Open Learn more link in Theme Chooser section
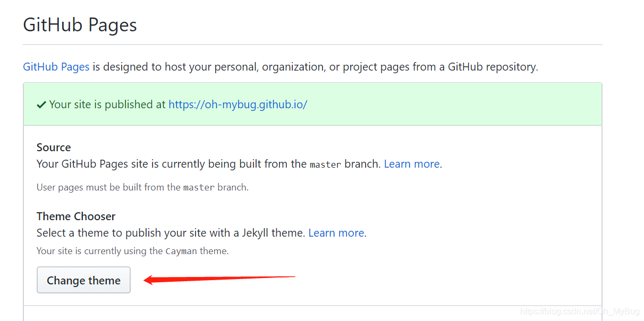The height and width of the screenshot is (321, 644). coord(336,233)
